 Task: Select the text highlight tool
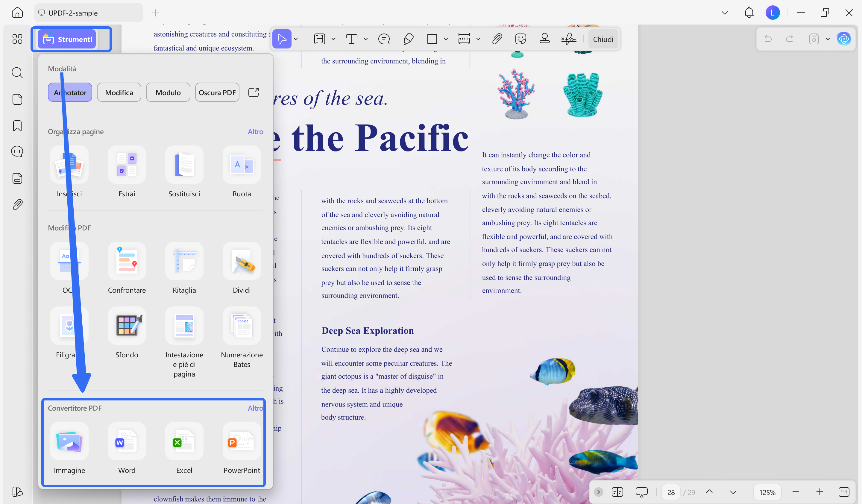point(319,39)
